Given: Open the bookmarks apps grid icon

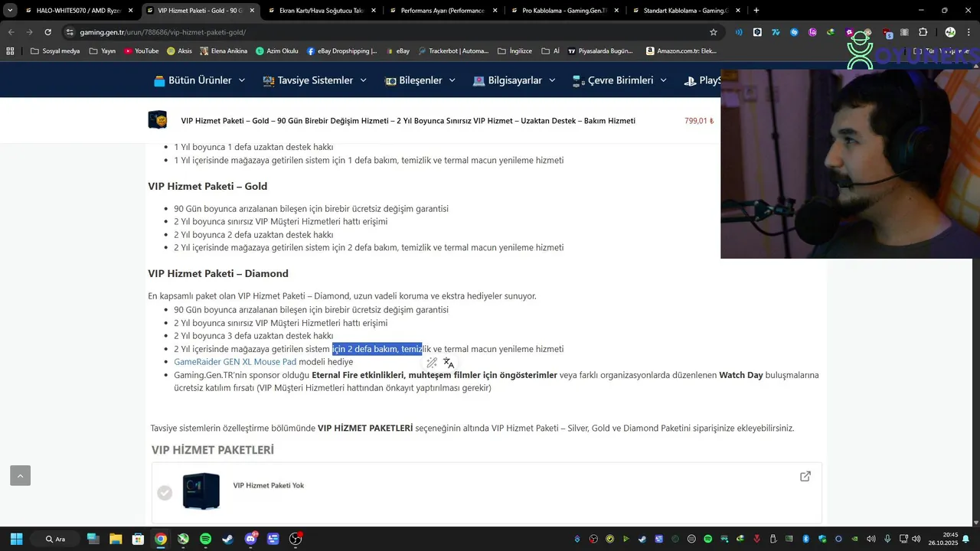Looking at the screenshot, I should click(x=10, y=51).
